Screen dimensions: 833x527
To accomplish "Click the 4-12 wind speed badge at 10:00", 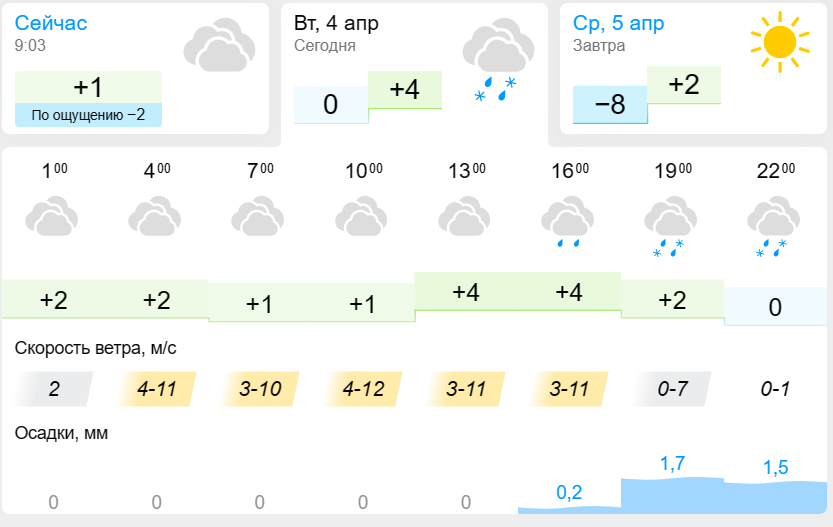I will pyautogui.click(x=363, y=389).
